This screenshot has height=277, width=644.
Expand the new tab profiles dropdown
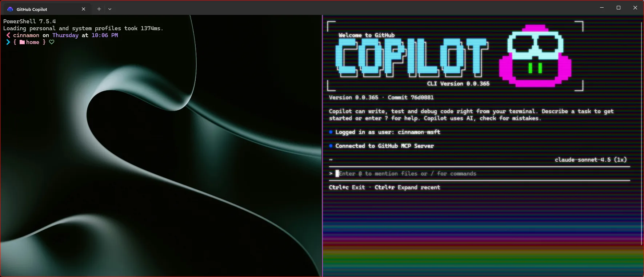click(110, 9)
